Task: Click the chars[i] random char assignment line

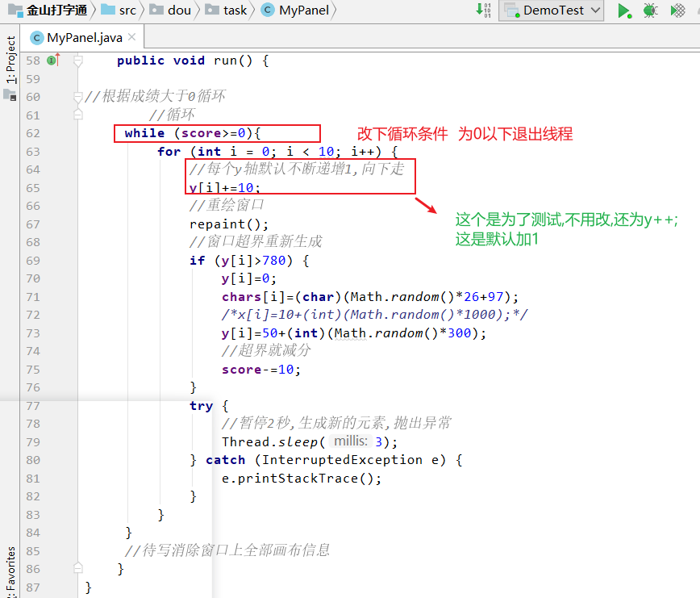Action: tap(370, 297)
